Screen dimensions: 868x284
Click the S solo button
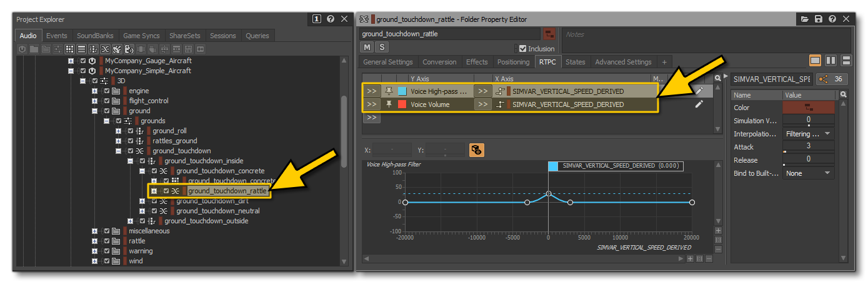[382, 47]
